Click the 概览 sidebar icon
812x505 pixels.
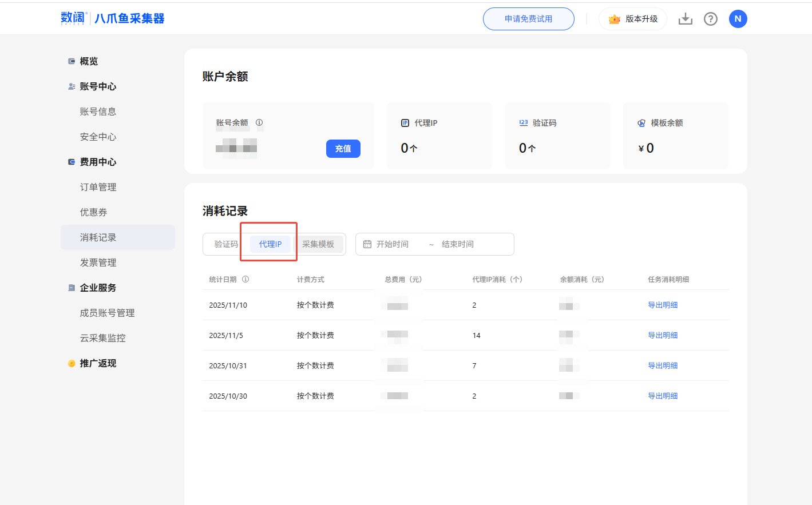72,61
